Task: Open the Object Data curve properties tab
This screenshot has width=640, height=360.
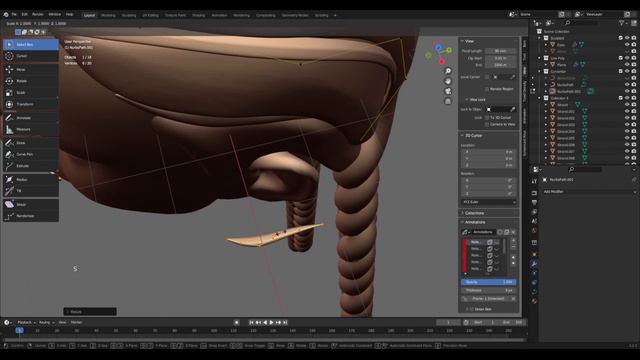Action: [x=534, y=292]
